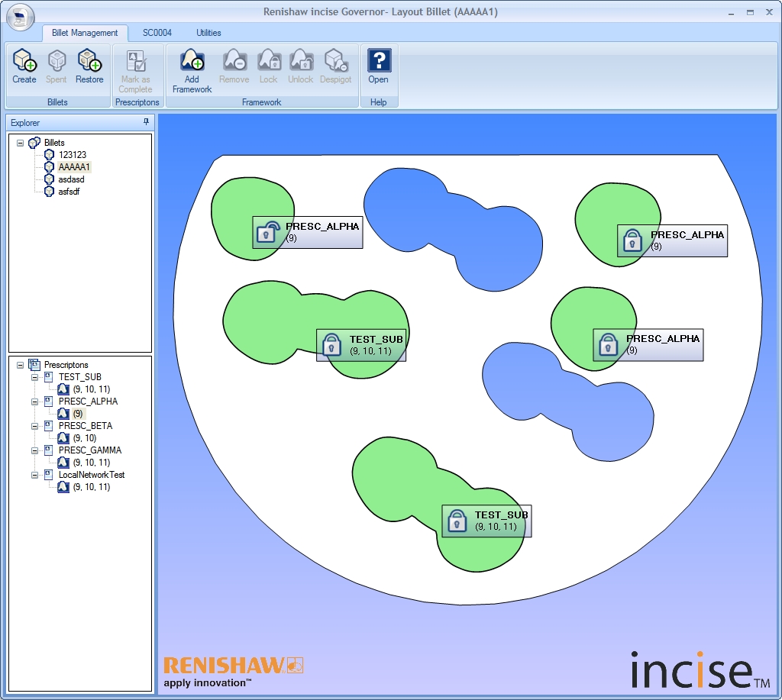Screen dimensions: 782x700
Task: Open the Help icon in ribbon
Action: [379, 61]
